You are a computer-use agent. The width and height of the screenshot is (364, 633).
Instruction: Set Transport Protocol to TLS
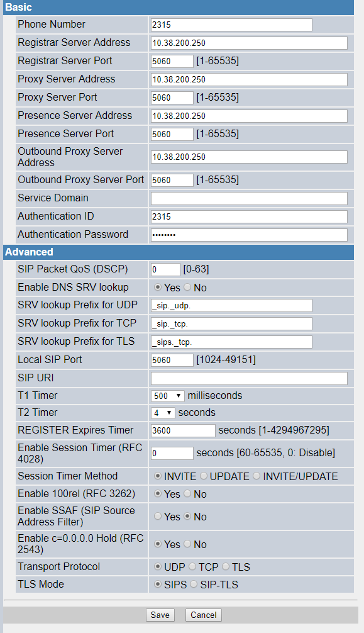226,567
